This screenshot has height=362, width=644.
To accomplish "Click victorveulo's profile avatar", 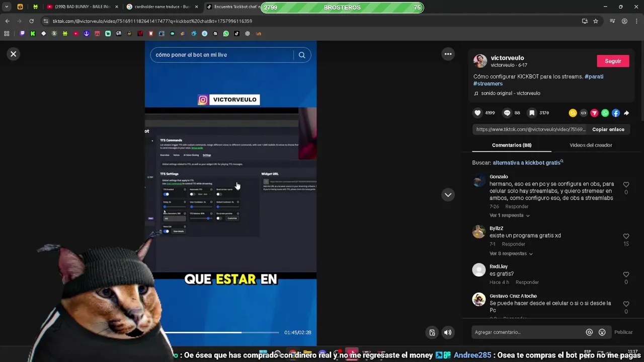I will click(x=480, y=61).
